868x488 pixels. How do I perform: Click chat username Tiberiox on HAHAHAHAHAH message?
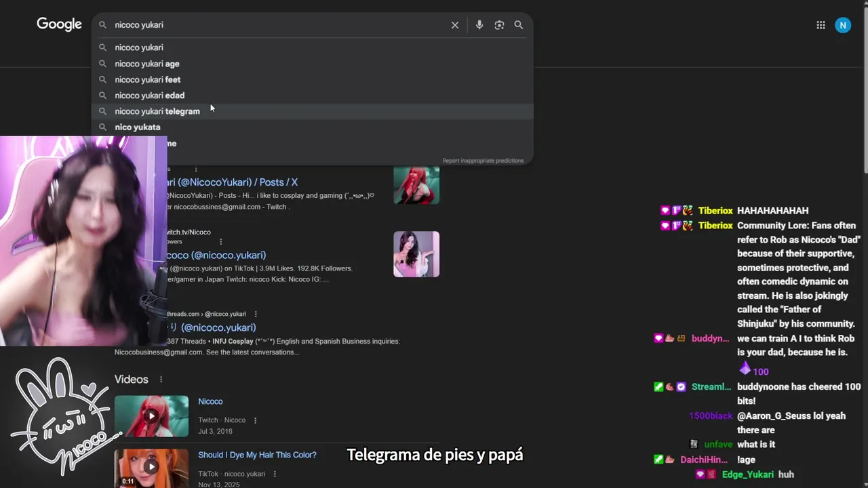coord(715,211)
